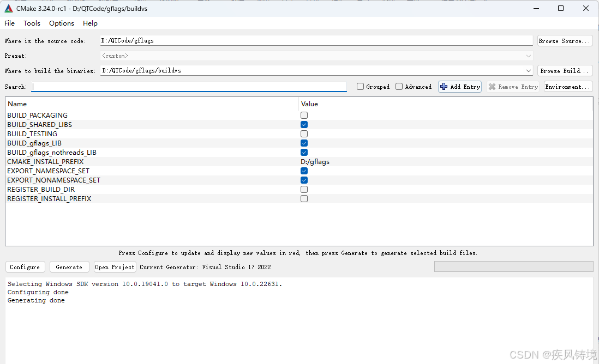
Task: Uncheck the EXPORT_NAMESPACE_SET checkbox
Action: point(304,171)
